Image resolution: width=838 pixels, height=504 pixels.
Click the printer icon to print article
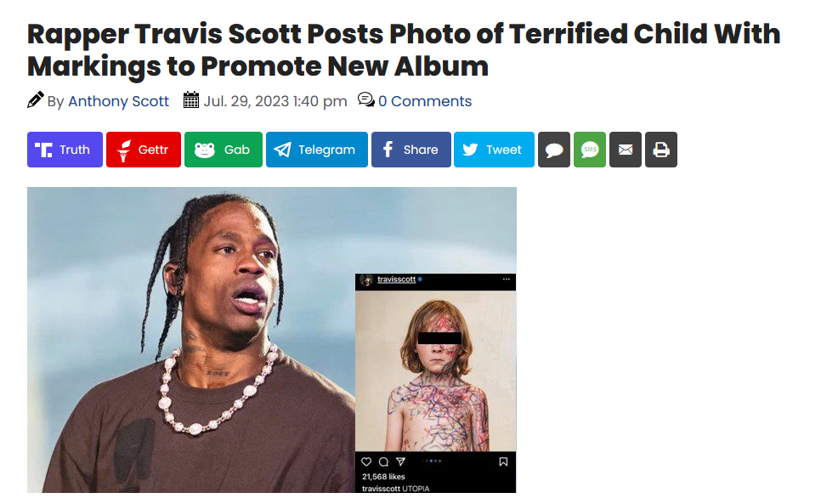tap(661, 150)
